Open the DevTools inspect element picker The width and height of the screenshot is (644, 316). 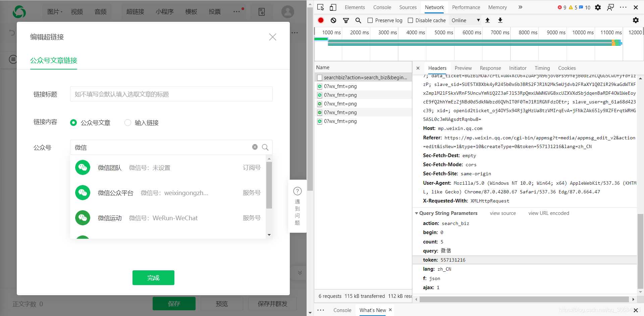point(320,7)
